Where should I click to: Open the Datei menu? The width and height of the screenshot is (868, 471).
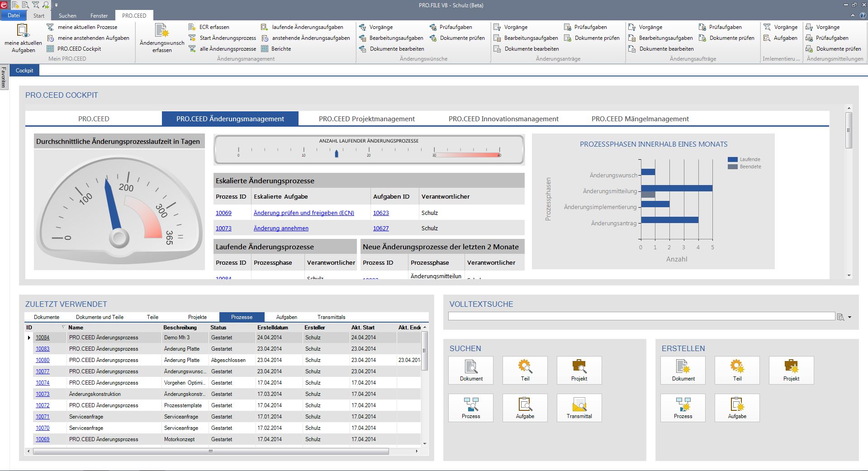tap(14, 15)
